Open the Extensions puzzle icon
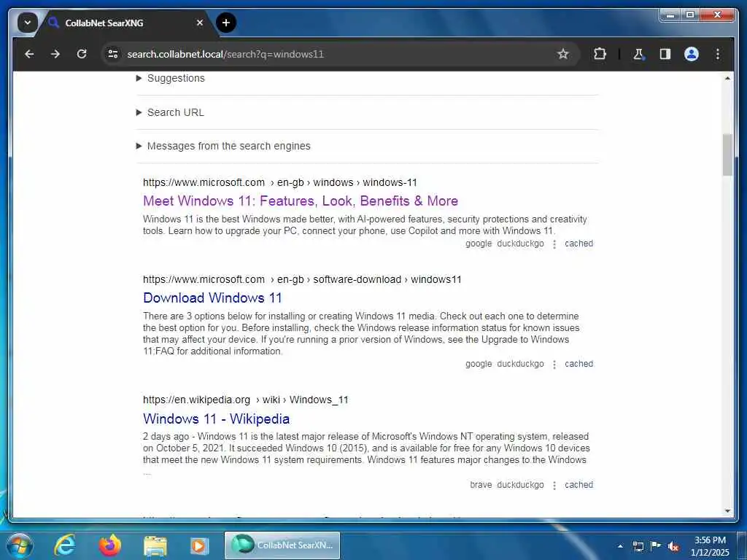Image resolution: width=747 pixels, height=560 pixels. tap(600, 54)
